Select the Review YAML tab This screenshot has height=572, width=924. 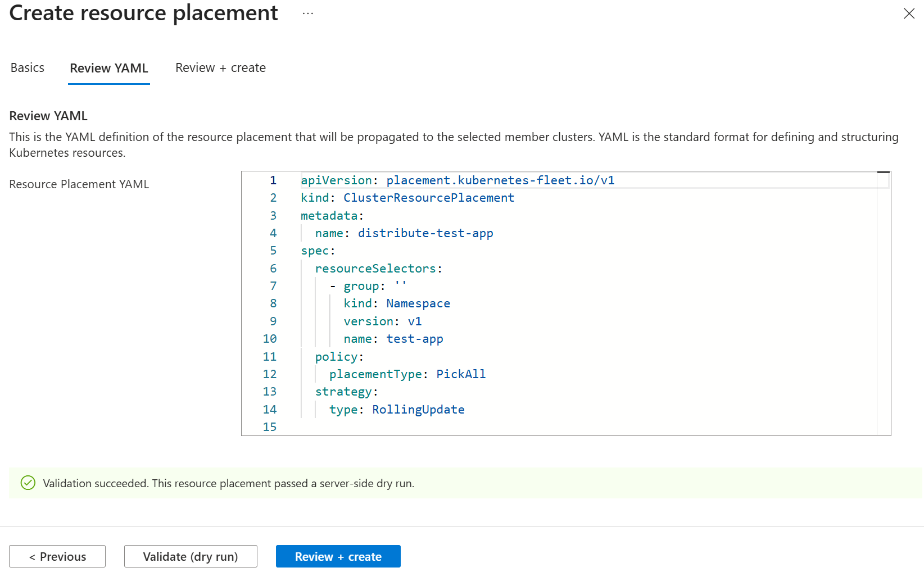coord(109,68)
